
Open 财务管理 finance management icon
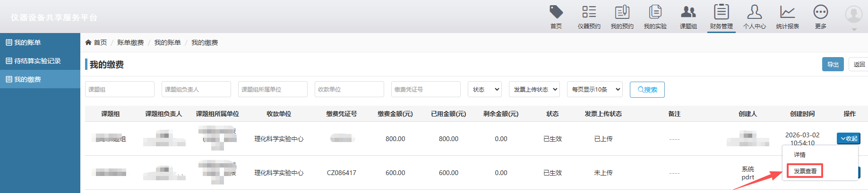(721, 12)
